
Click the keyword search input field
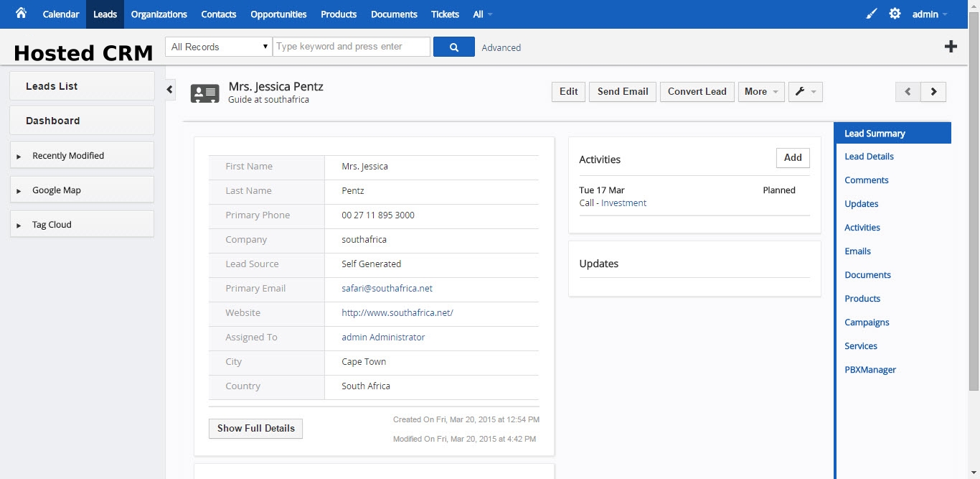tap(352, 47)
